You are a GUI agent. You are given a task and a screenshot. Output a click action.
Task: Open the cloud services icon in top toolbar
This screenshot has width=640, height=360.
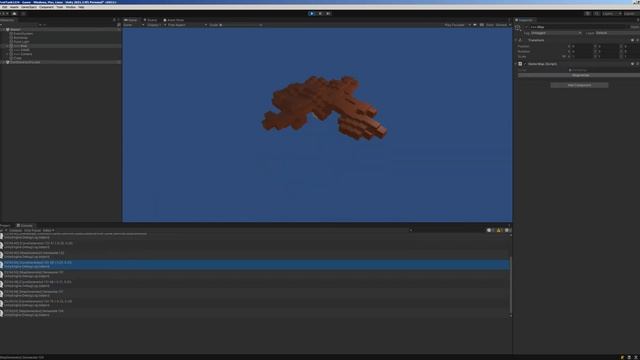pos(14,13)
